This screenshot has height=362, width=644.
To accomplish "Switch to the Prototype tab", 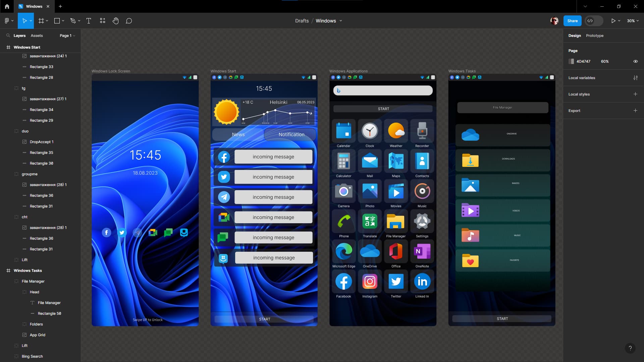I will 594,36.
